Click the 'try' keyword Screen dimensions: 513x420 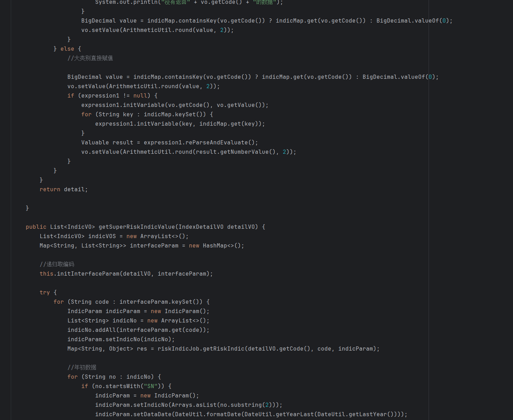click(45, 293)
